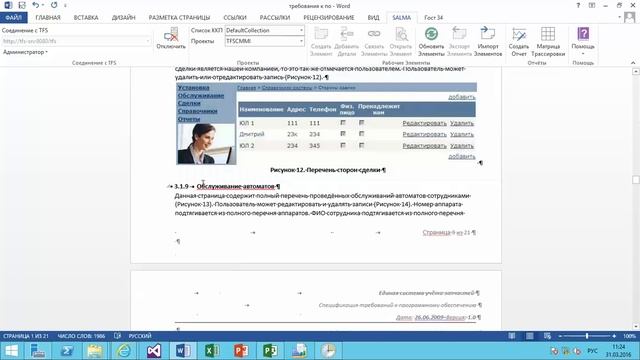This screenshot has width=640, height=360.
Task: Switch to ГЛАВНАЯ tab
Action: click(x=48, y=18)
